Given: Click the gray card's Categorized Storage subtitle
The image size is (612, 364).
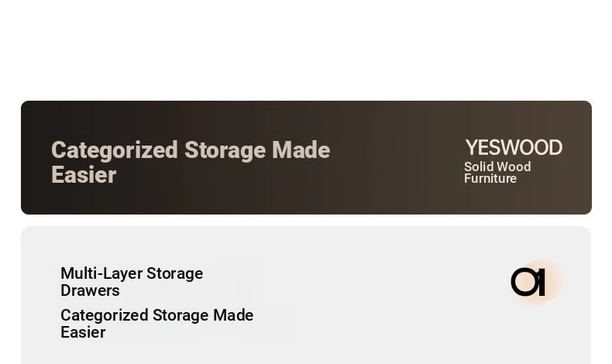Looking at the screenshot, I should [157, 324].
